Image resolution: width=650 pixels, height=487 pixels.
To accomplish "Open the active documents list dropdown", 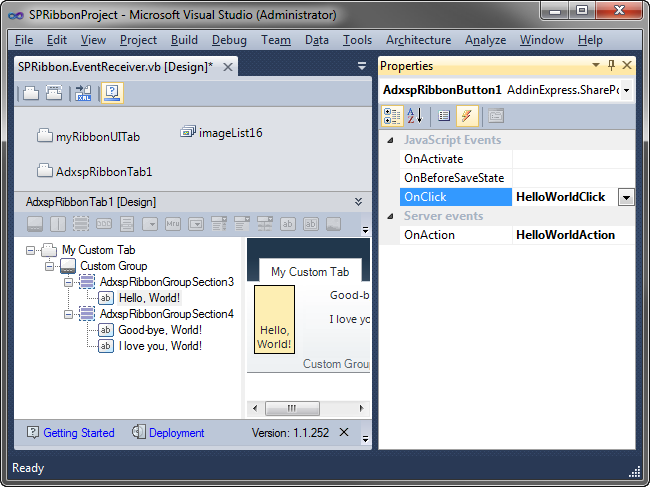I will point(362,65).
